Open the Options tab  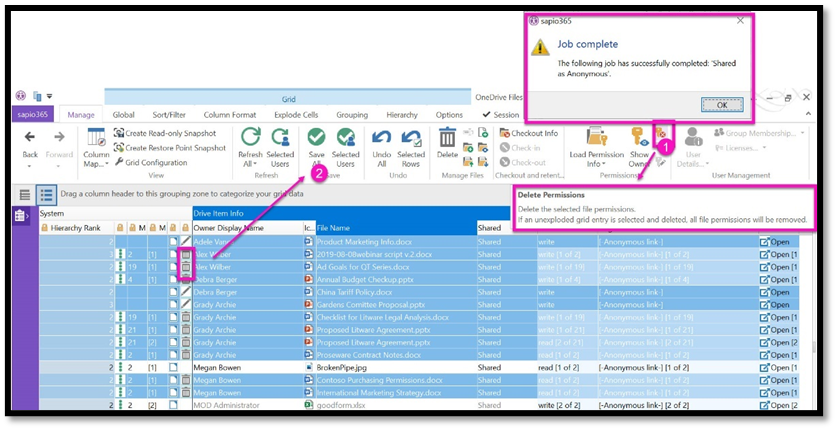[449, 115]
